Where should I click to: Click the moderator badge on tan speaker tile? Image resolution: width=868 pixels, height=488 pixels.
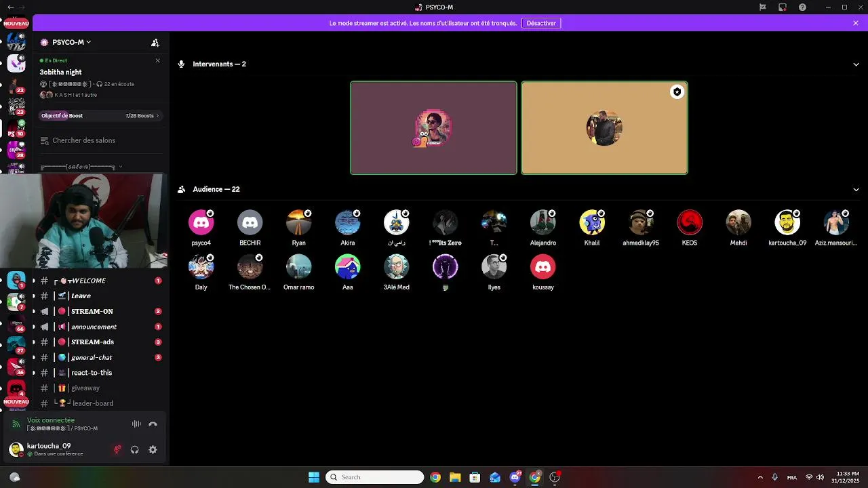[x=677, y=92]
